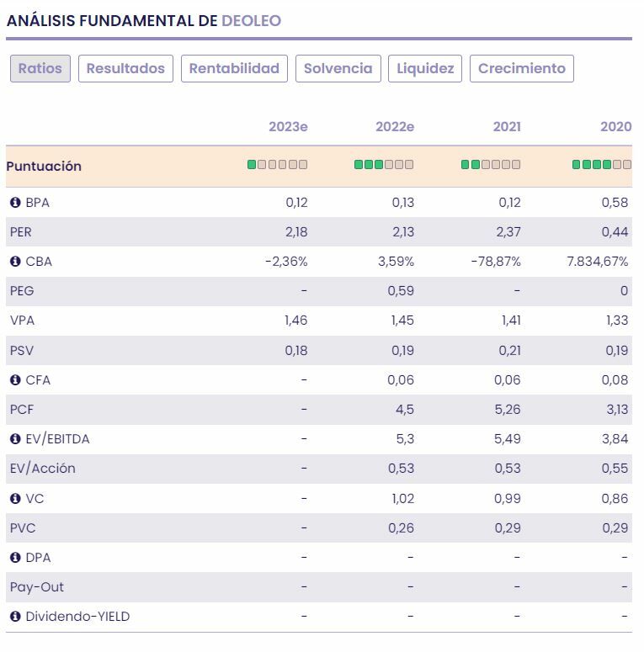
Task: Show the Solvencia tab
Action: pyautogui.click(x=338, y=69)
